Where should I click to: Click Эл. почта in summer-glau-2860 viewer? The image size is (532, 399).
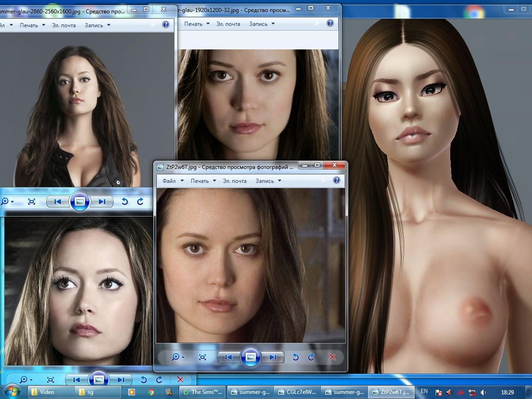point(64,25)
